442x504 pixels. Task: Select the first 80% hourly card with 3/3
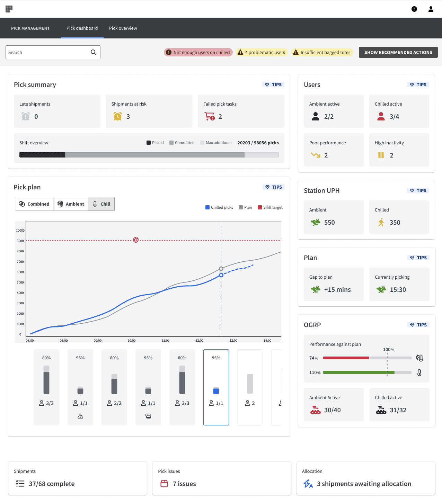tap(46, 387)
